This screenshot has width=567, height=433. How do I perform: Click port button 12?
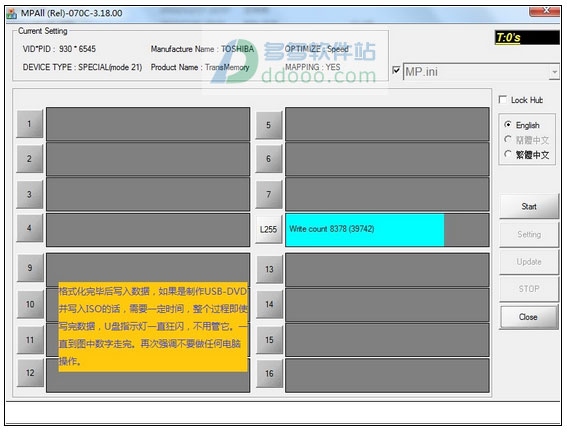[30, 373]
